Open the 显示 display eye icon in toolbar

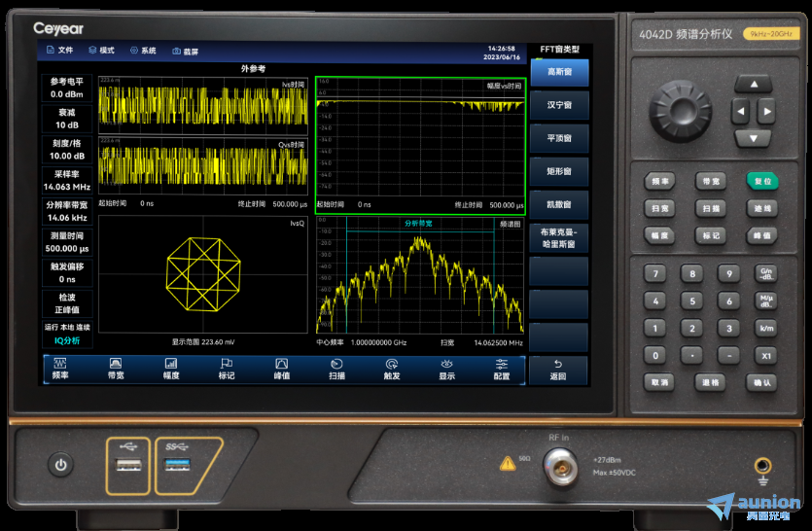pyautogui.click(x=447, y=369)
